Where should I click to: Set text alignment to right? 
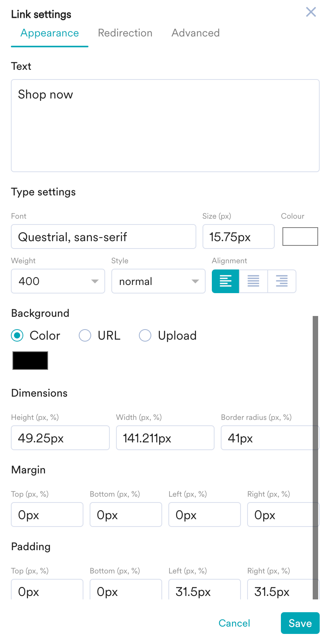click(282, 281)
